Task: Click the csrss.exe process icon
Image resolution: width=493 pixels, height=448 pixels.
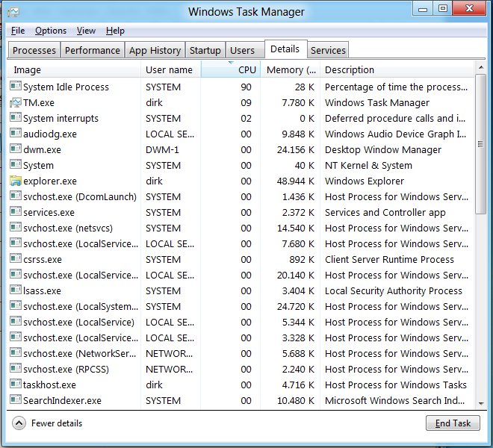Action: [16, 259]
